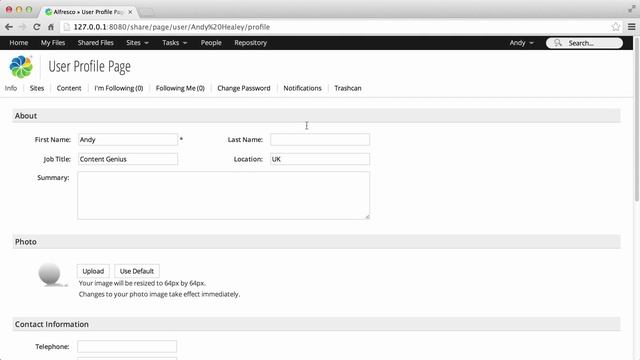Switch to the Sites profile tab

pos(37,88)
